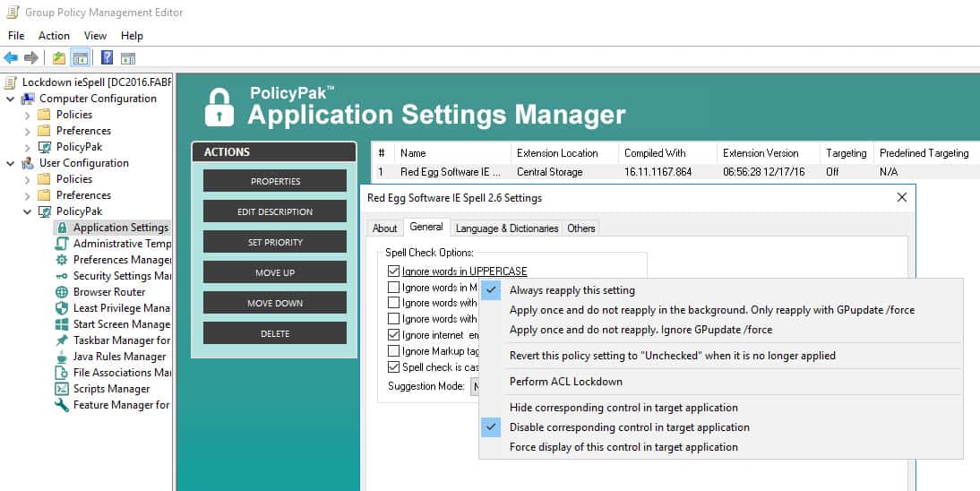
Task: Click the SET PRIORITY button
Action: pos(275,242)
